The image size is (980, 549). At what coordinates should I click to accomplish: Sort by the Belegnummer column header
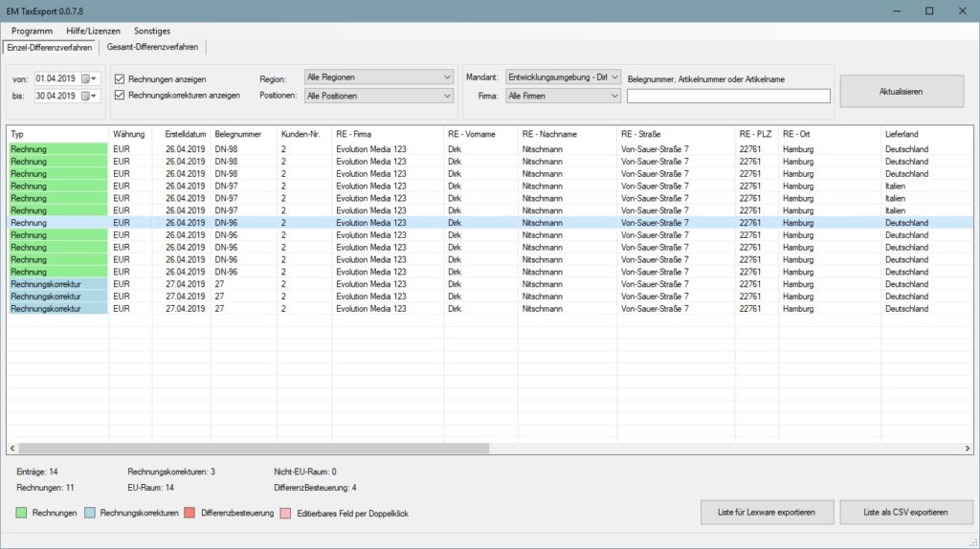244,134
